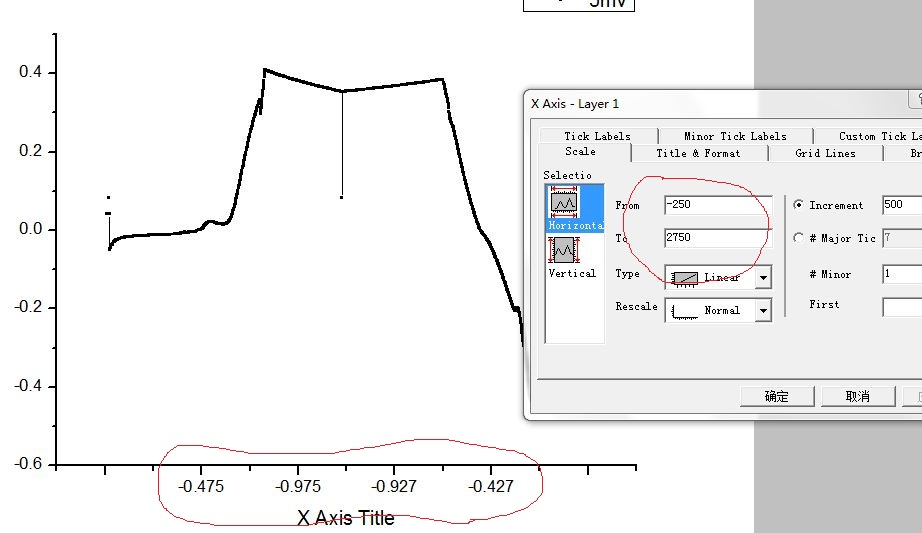Open the Grid Lines tab
The image size is (922, 533).
point(825,153)
